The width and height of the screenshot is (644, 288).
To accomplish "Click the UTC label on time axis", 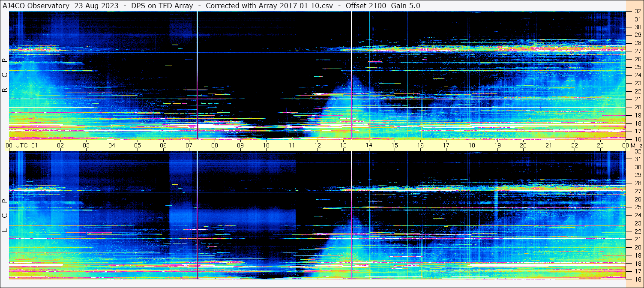I will click(21, 145).
